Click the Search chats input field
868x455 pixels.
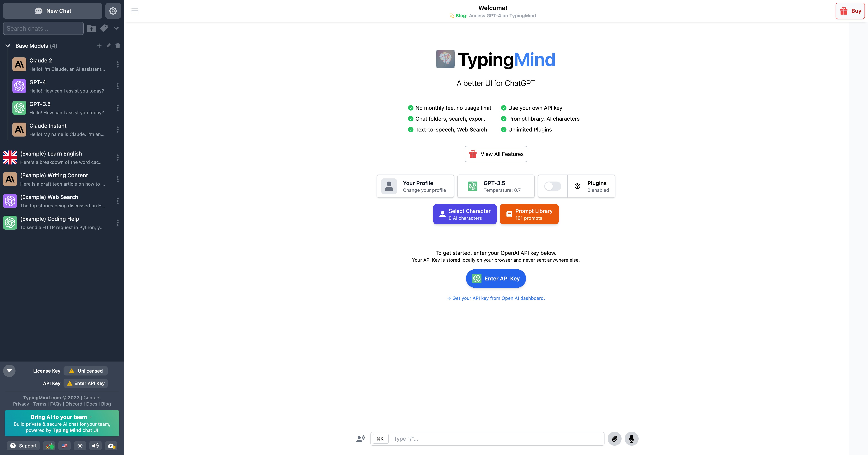click(43, 28)
